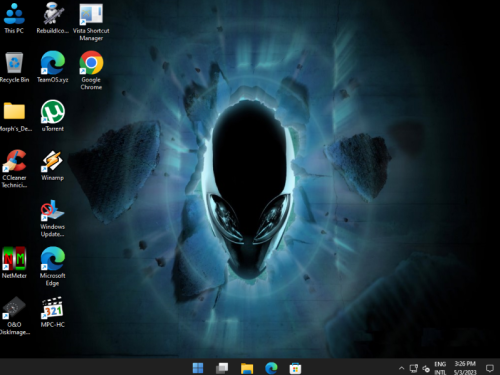Image resolution: width=500 pixels, height=375 pixels.
Task: Open the network status tray icon
Action: point(414,368)
